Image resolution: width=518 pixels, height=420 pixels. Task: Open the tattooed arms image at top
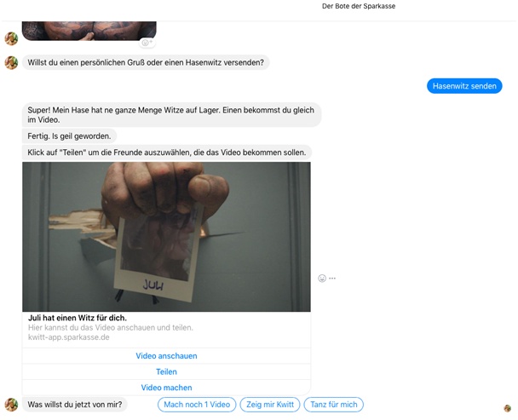pos(89,31)
